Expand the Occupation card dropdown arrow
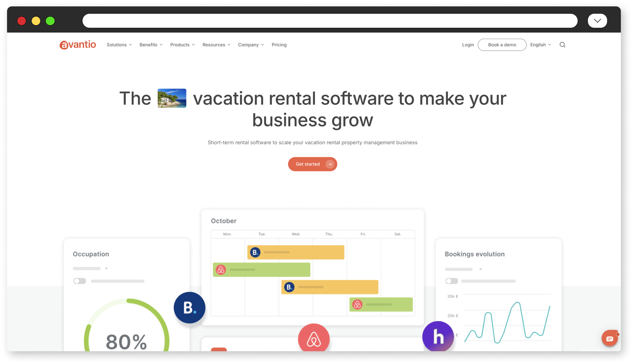633x364 pixels. point(106,269)
